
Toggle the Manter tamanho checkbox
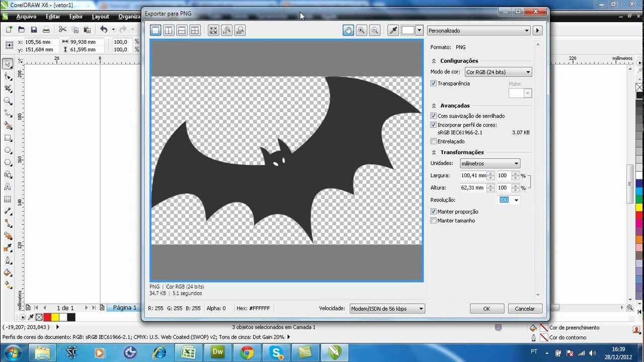point(434,221)
